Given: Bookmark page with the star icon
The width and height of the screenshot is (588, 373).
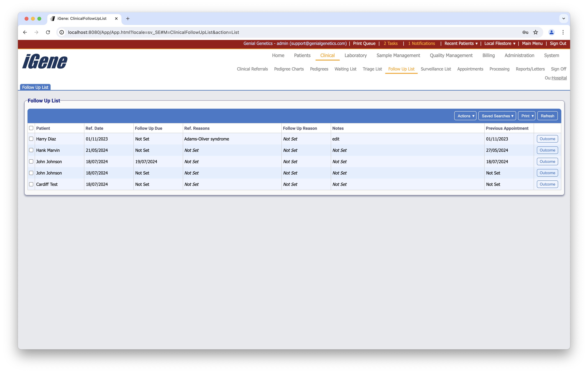Looking at the screenshot, I should (535, 32).
